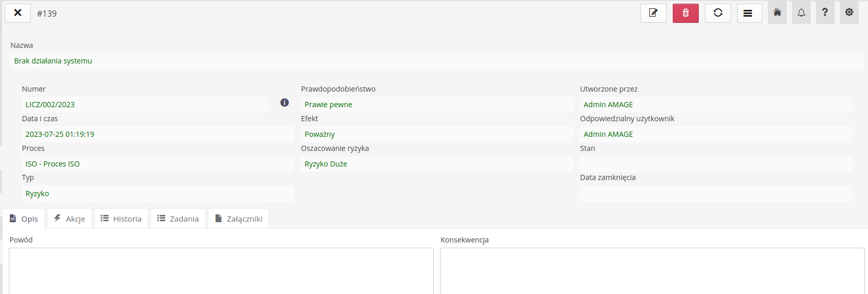Screen dimensions: 868x294
Task: Close record #139 with the X button
Action: click(x=18, y=13)
